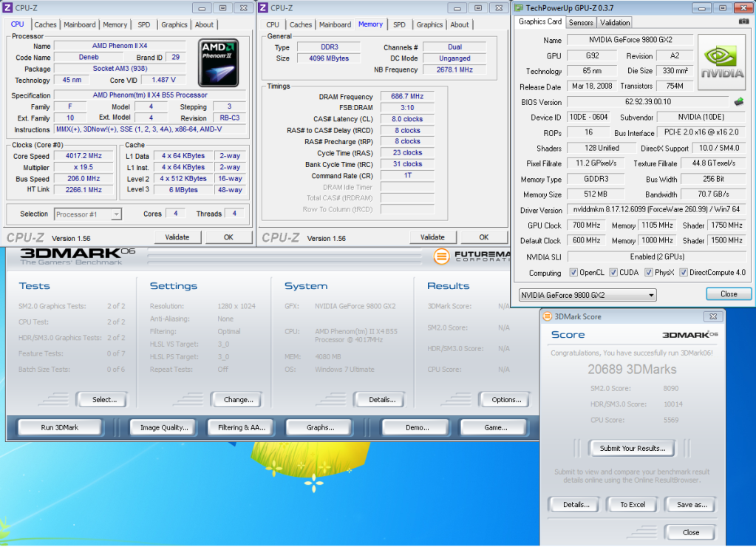
Task: Open Details... in the 3DMark Score dialog
Action: [576, 505]
